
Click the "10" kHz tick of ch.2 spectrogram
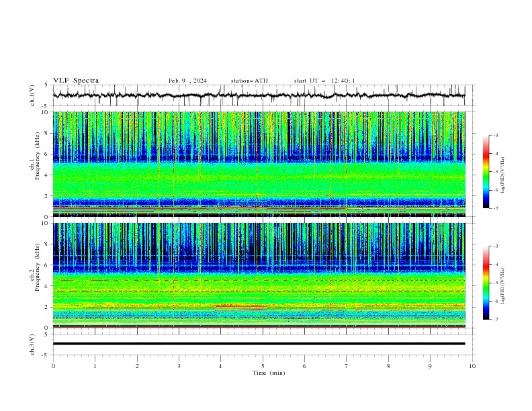46,223
